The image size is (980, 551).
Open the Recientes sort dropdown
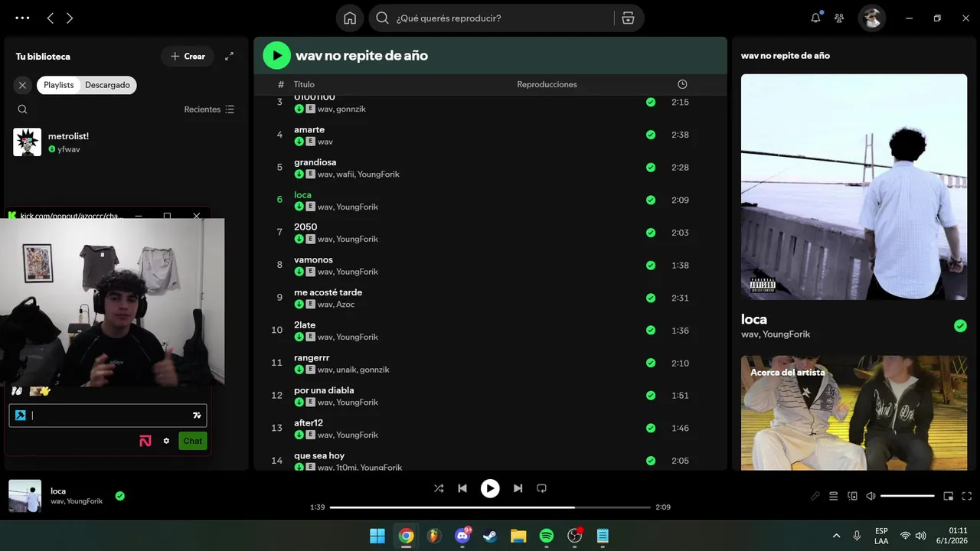click(x=209, y=109)
